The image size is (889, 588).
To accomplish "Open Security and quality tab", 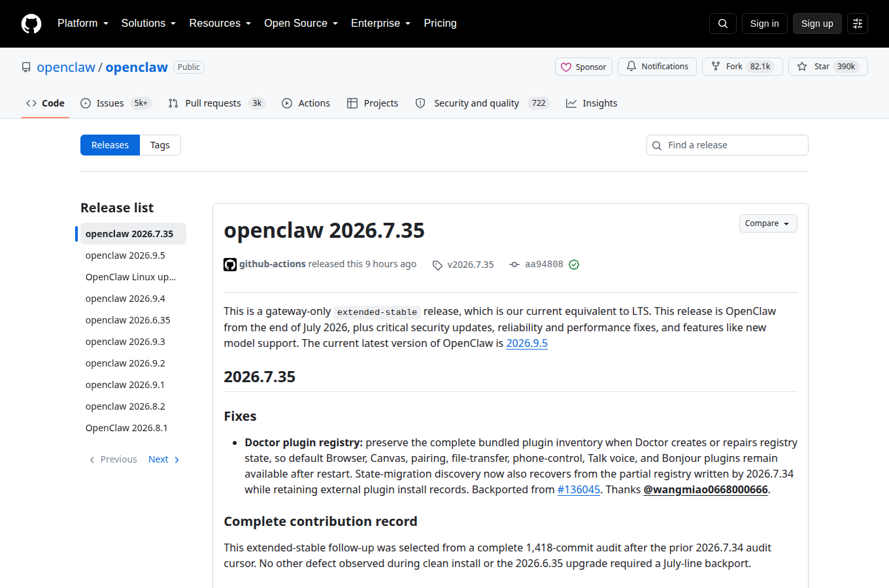I will pyautogui.click(x=482, y=103).
